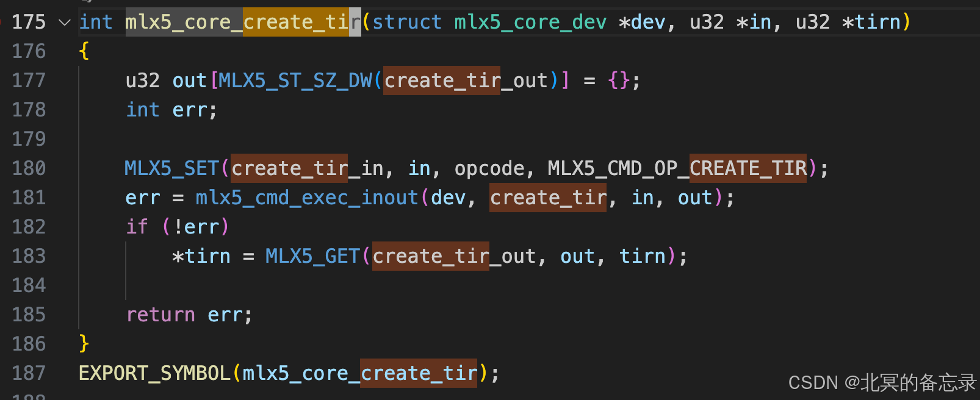This screenshot has height=400, width=980.
Task: Click 'int err;' declaration on line 178
Action: (171, 110)
